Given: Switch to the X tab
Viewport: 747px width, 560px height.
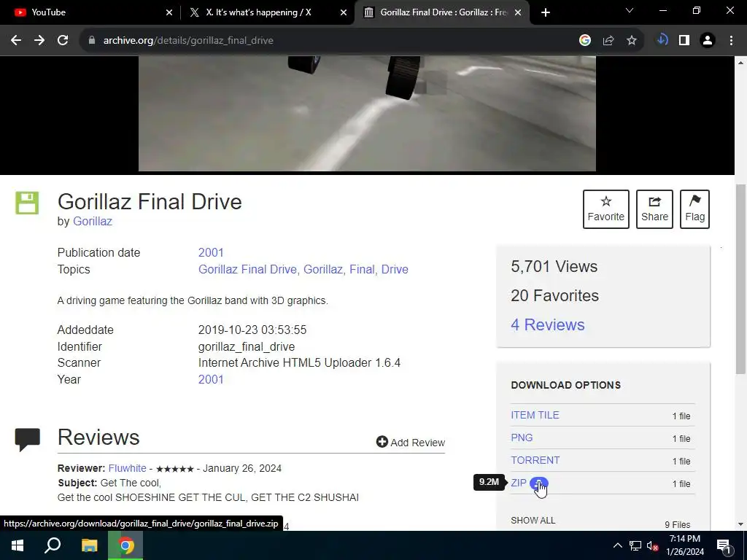Looking at the screenshot, I should tap(267, 12).
